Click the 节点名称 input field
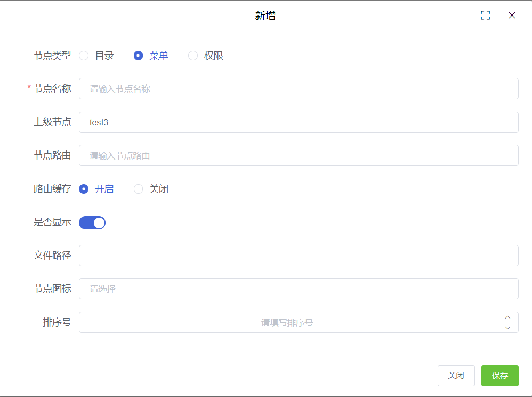The height and width of the screenshot is (397, 532). (x=299, y=89)
